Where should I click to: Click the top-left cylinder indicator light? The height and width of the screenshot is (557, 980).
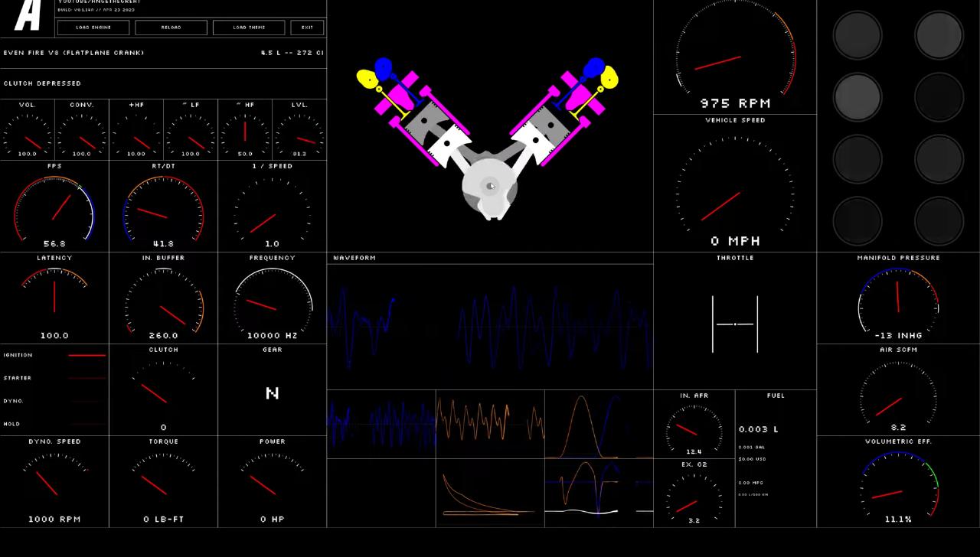[x=857, y=34]
